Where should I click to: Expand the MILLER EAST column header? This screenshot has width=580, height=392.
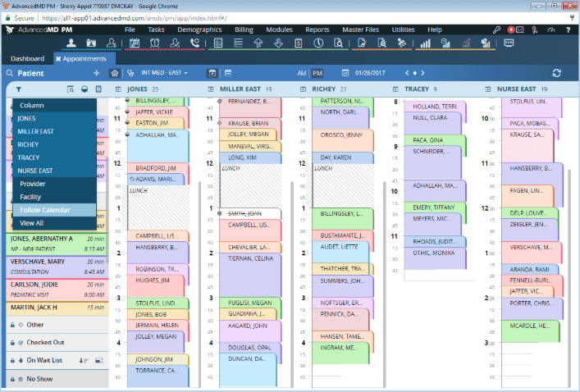tap(212, 89)
